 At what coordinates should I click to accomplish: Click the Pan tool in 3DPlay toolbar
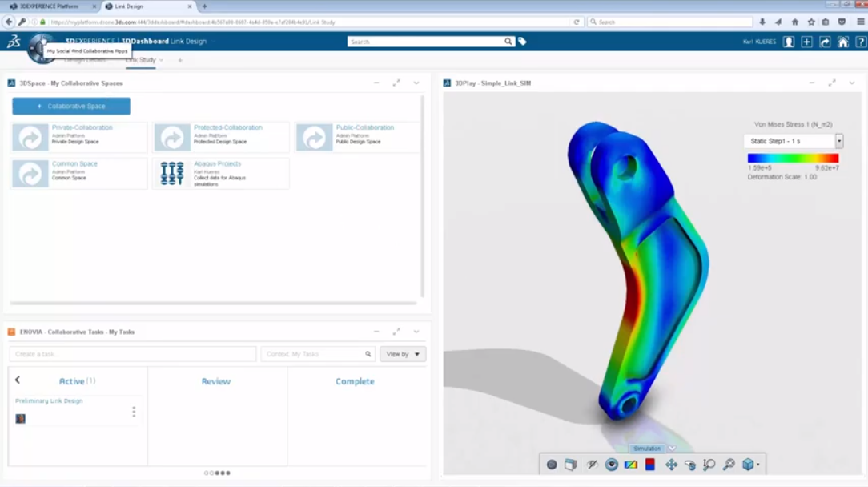pyautogui.click(x=671, y=465)
